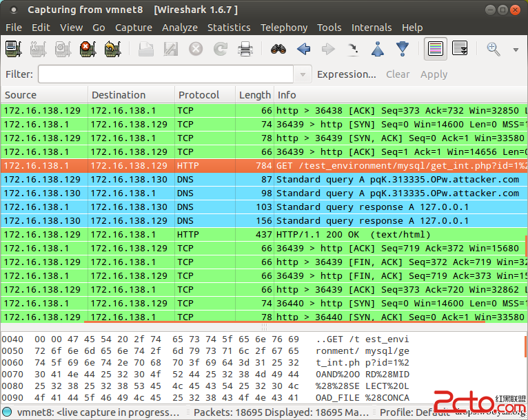Open find packet with binoculars icon

point(278,49)
